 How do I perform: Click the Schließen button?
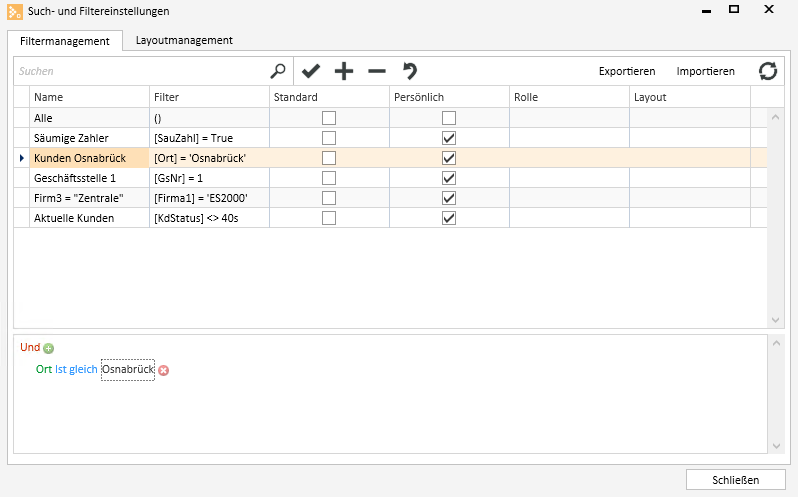[x=735, y=479]
